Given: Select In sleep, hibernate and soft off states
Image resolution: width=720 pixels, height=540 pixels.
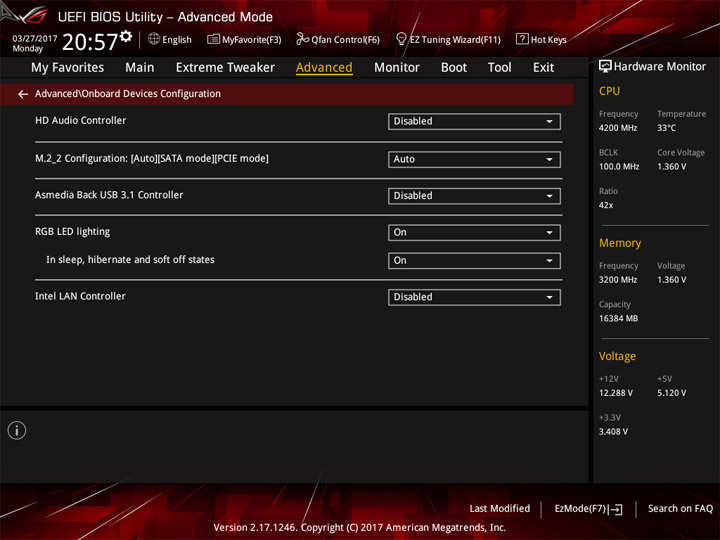Looking at the screenshot, I should click(130, 259).
